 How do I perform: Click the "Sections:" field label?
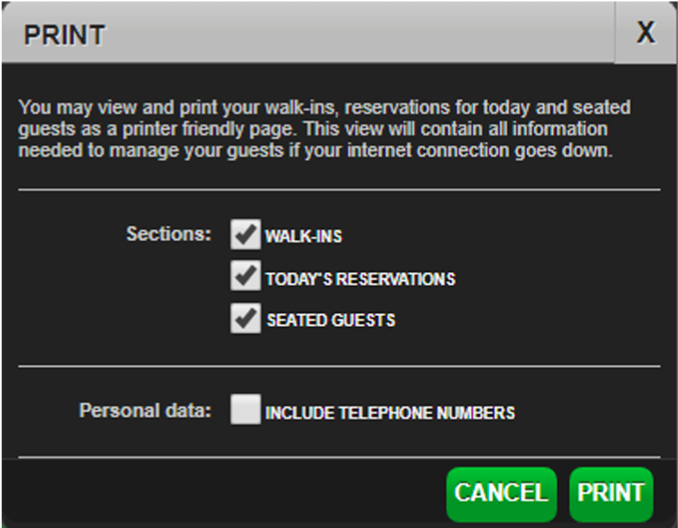[169, 234]
